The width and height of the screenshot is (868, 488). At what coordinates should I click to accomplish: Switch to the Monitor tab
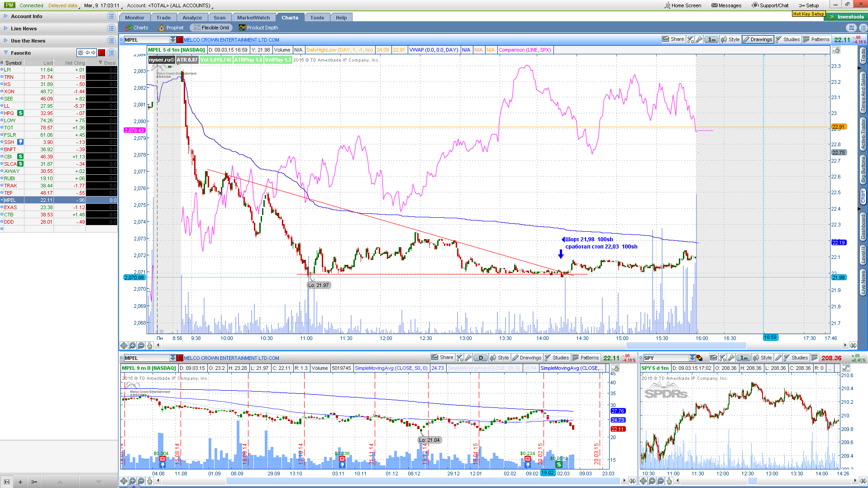134,18
